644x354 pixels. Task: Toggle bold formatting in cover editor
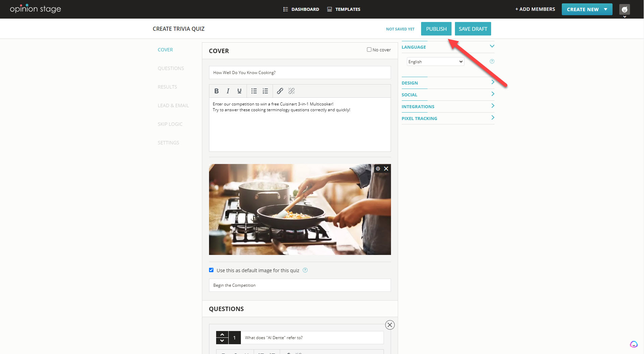click(x=216, y=91)
